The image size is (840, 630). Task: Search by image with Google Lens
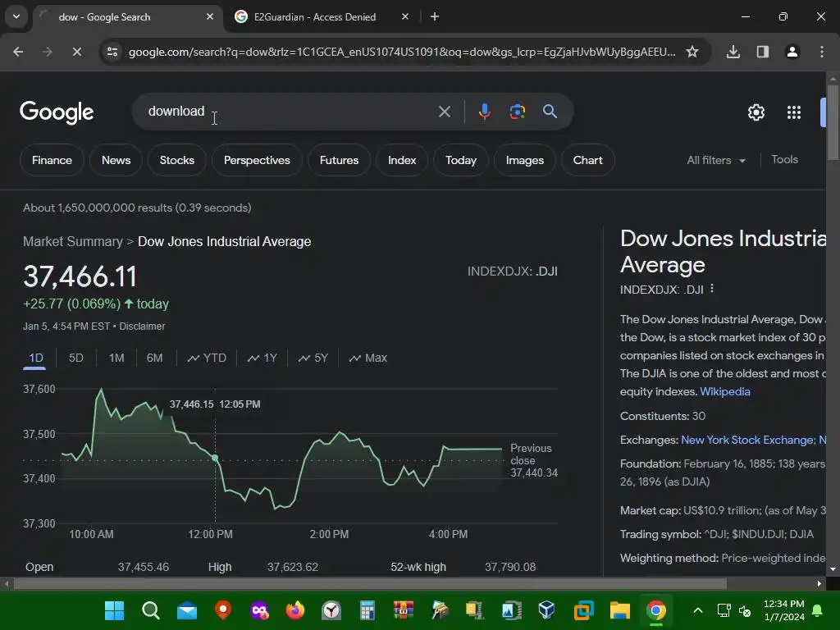517,112
